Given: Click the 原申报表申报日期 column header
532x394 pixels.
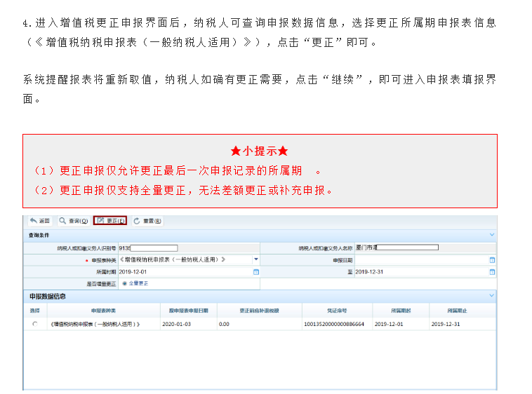Looking at the screenshot, I should [x=189, y=311].
